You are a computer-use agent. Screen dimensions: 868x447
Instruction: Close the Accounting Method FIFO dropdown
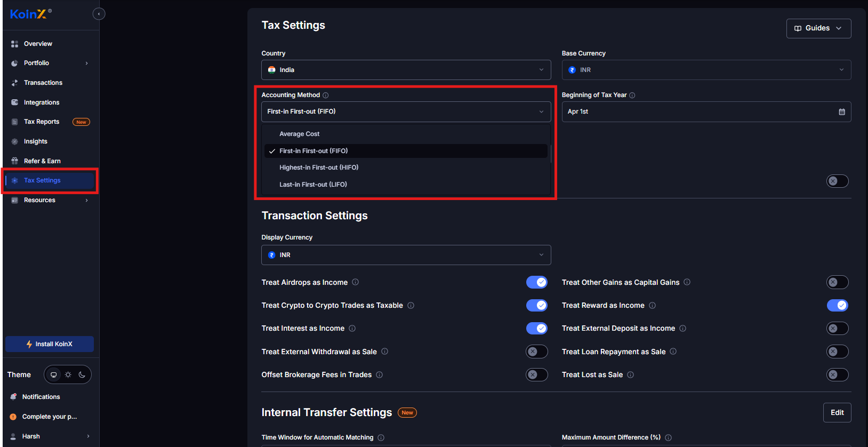pyautogui.click(x=406, y=111)
